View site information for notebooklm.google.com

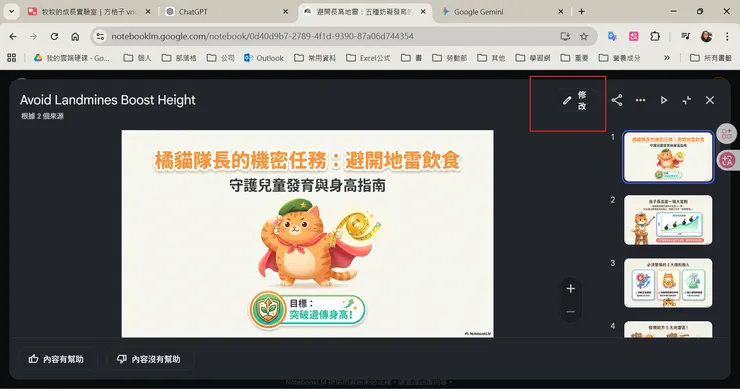point(100,36)
